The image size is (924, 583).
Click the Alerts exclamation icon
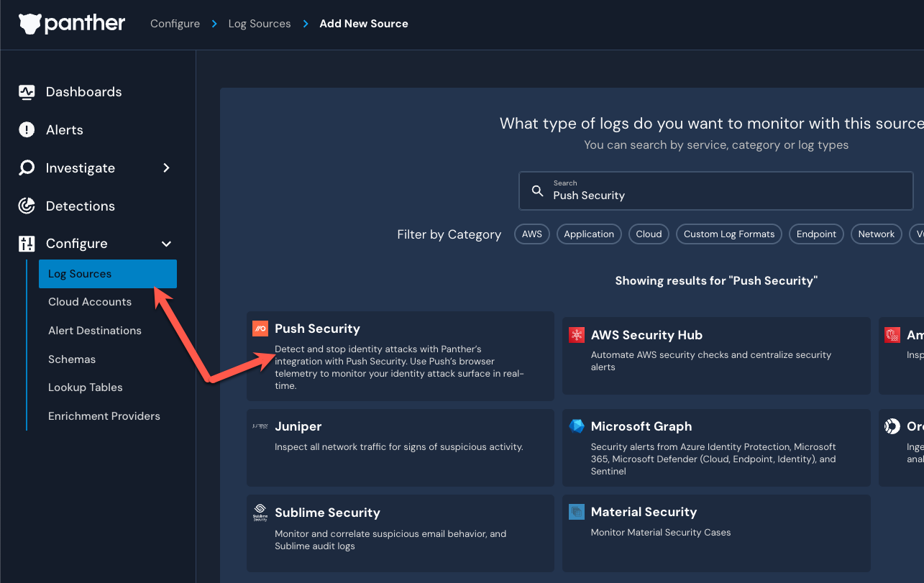[27, 130]
